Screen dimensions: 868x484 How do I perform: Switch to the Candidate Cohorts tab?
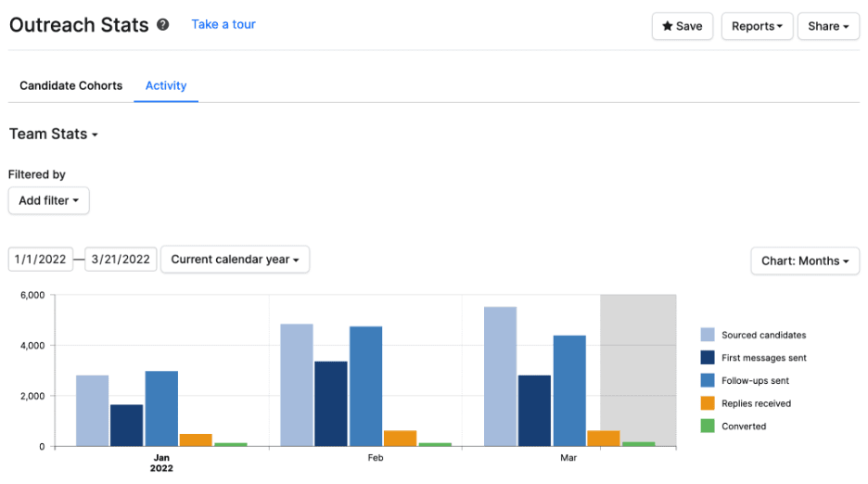[x=70, y=86]
